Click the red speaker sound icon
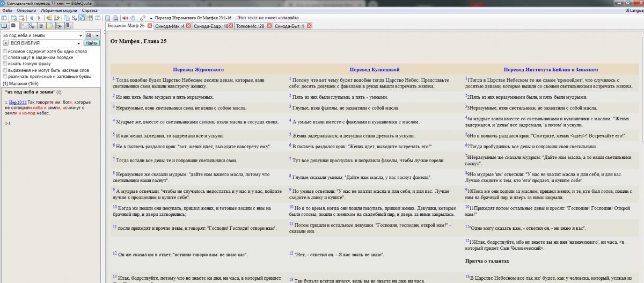The image size is (644, 283). pyautogui.click(x=125, y=18)
